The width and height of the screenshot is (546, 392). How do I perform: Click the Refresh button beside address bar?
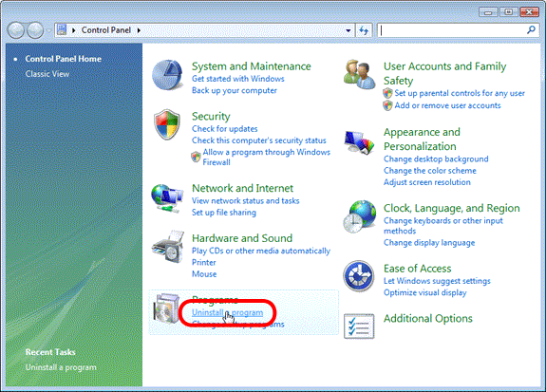click(364, 30)
